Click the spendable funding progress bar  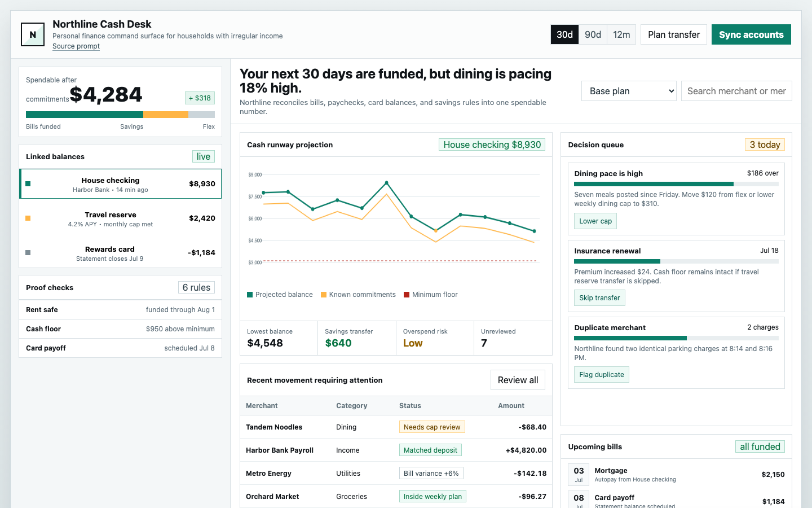tap(120, 115)
